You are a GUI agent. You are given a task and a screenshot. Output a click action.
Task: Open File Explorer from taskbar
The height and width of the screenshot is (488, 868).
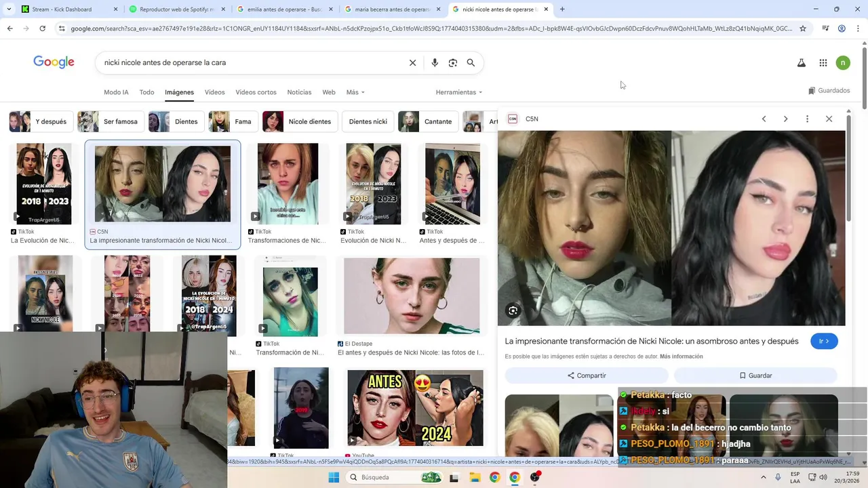(x=475, y=477)
